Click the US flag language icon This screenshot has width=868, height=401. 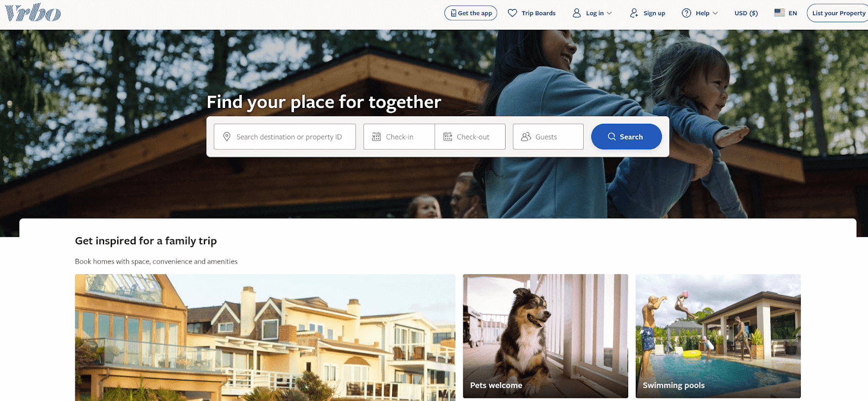[780, 12]
